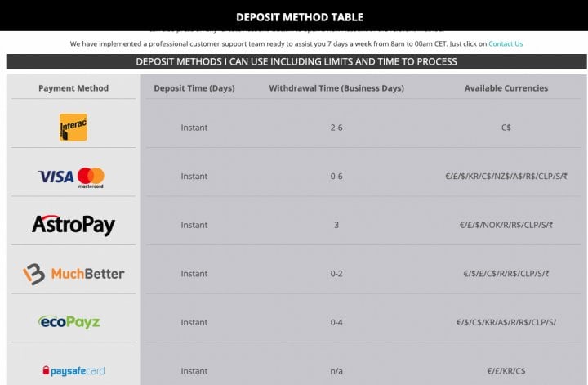Click paysafecard's n/a withdrawal cell

(x=336, y=371)
